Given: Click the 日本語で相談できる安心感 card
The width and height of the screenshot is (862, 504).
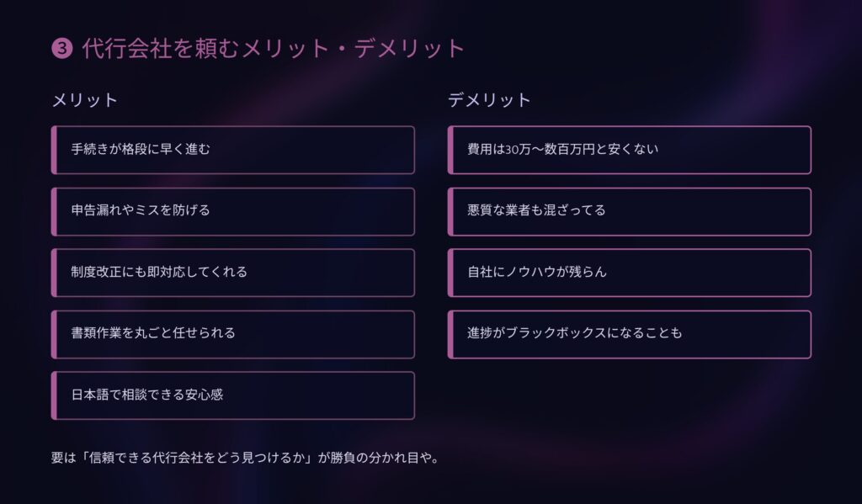Looking at the screenshot, I should point(233,395).
